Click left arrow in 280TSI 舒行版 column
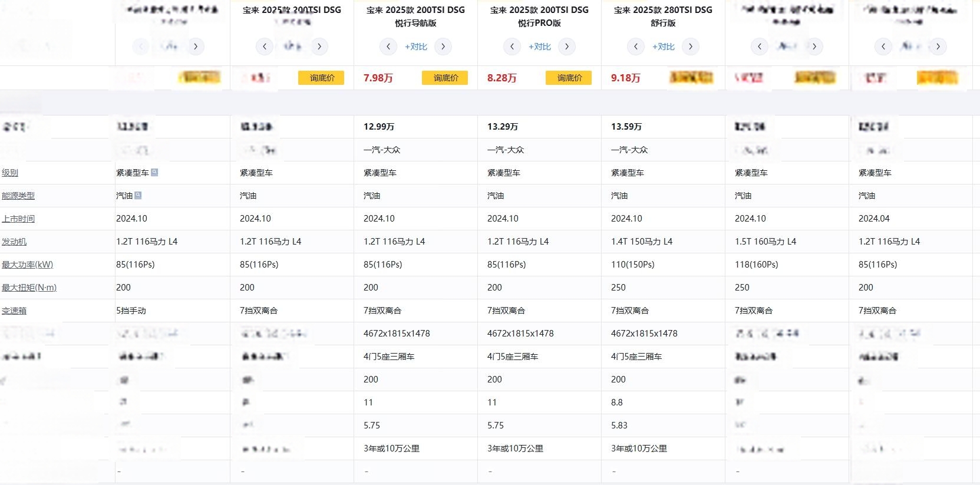 coord(636,47)
